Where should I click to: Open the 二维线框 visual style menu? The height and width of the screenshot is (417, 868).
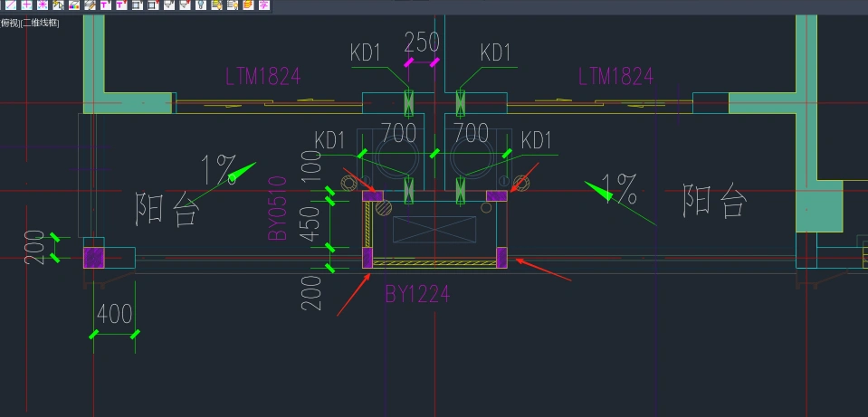(41, 23)
